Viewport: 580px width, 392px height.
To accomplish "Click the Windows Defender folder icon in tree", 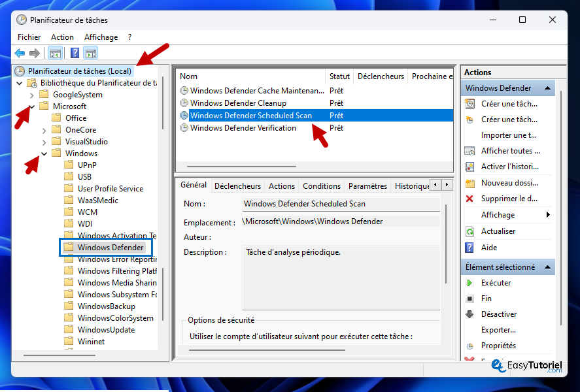I will tap(69, 248).
